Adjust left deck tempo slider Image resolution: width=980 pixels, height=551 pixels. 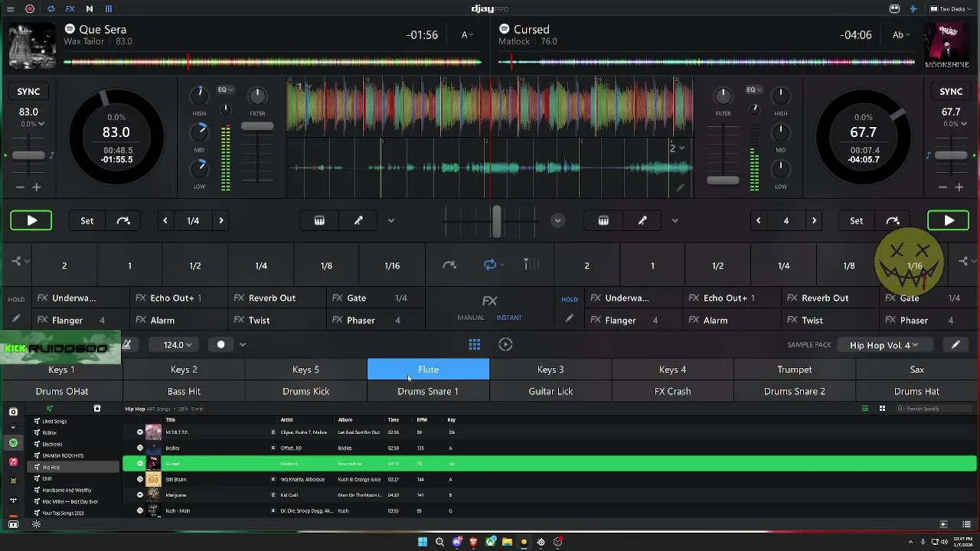pos(28,155)
